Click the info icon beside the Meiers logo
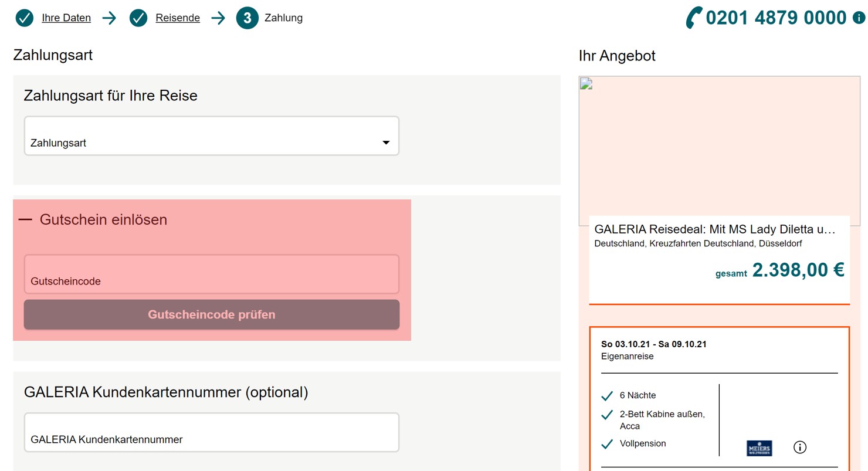The width and height of the screenshot is (868, 471). point(800,448)
